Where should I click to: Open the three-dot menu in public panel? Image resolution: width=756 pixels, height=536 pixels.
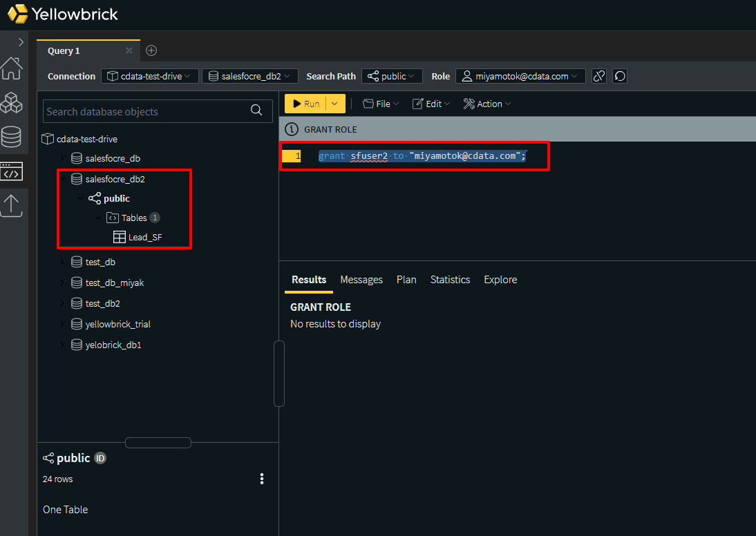tap(262, 479)
